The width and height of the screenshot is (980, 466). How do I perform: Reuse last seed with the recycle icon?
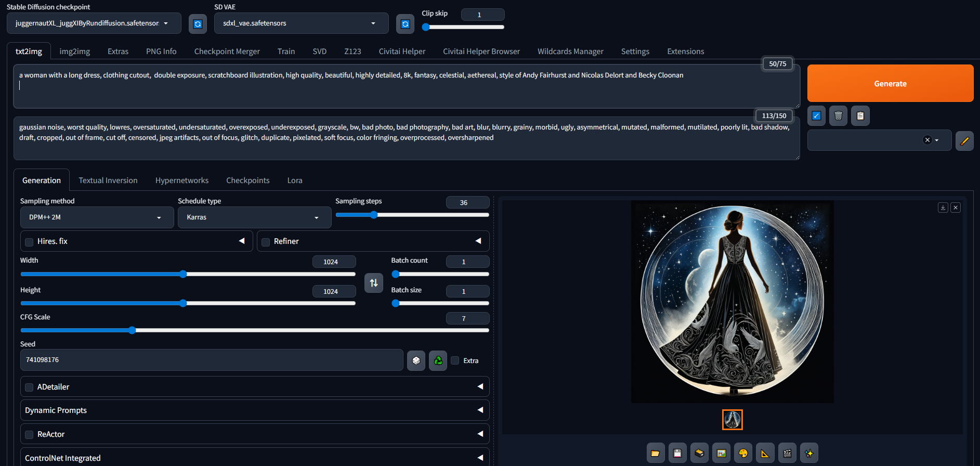tap(438, 360)
